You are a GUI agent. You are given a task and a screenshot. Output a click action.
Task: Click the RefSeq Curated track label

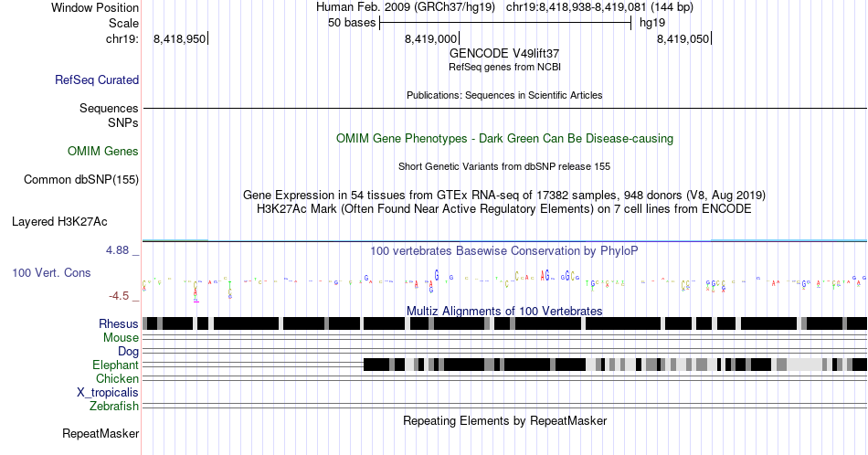click(96, 79)
